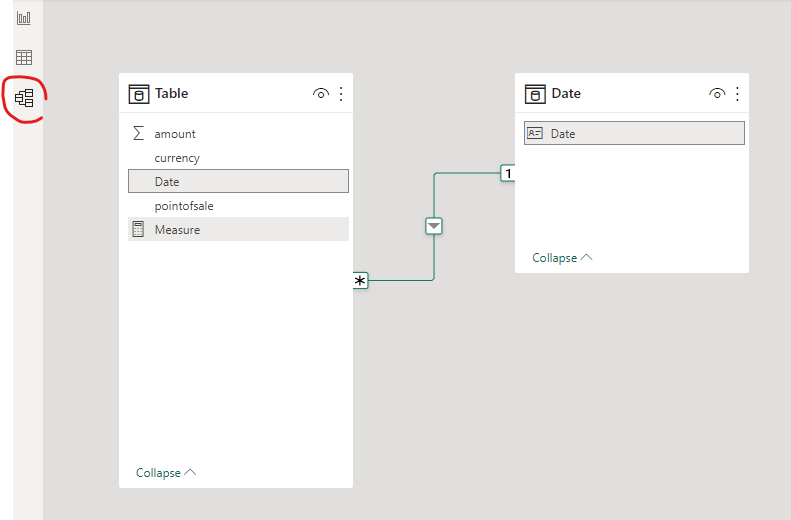
Task: Click the key field icon beside Date column
Action: tap(534, 133)
